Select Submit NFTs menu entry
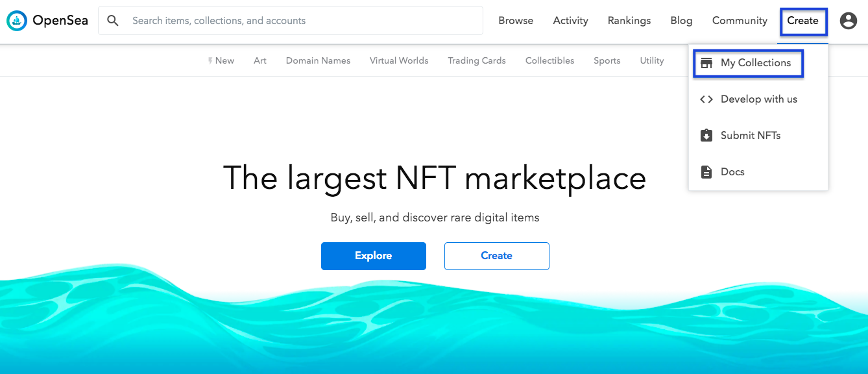 pos(751,135)
